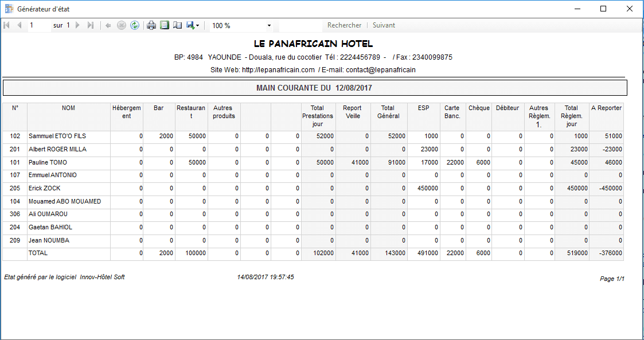
Task: Click the Emmuel ANTONIO name cell
Action: 69,175
